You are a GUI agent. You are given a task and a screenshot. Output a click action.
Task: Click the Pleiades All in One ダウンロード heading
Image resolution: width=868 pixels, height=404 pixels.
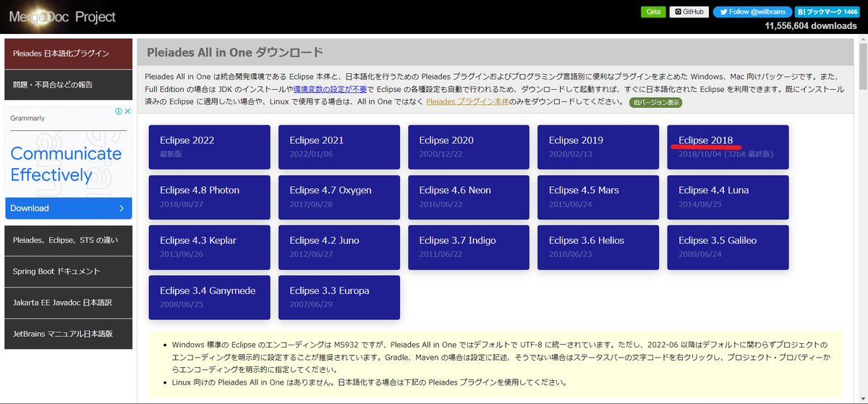[x=235, y=53]
